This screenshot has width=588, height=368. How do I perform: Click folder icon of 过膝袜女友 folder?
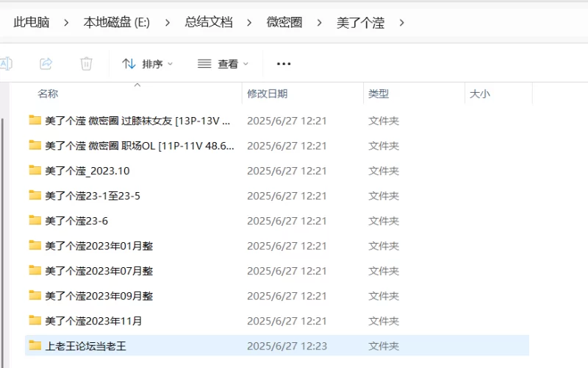[x=35, y=120]
